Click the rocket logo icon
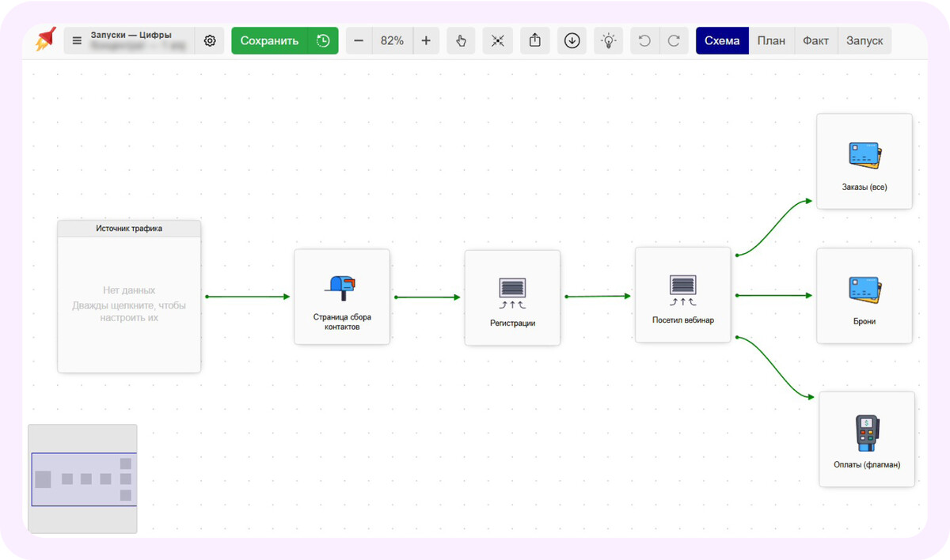 pos(45,40)
